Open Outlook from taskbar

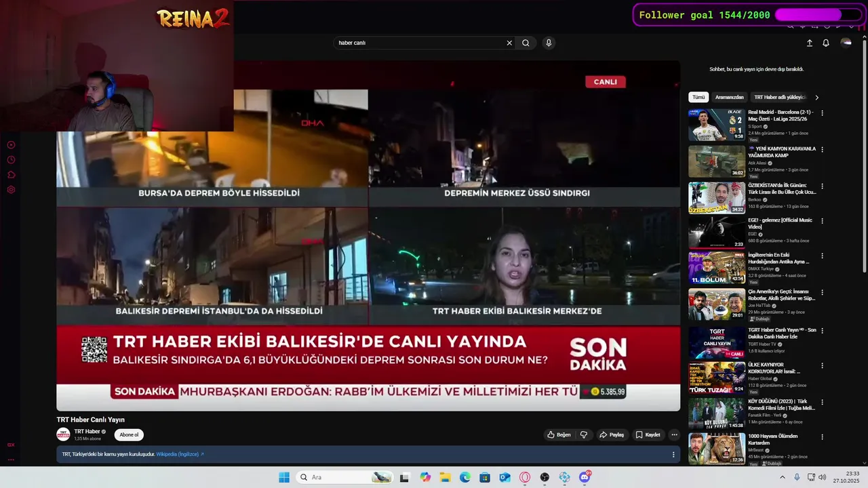(x=505, y=477)
